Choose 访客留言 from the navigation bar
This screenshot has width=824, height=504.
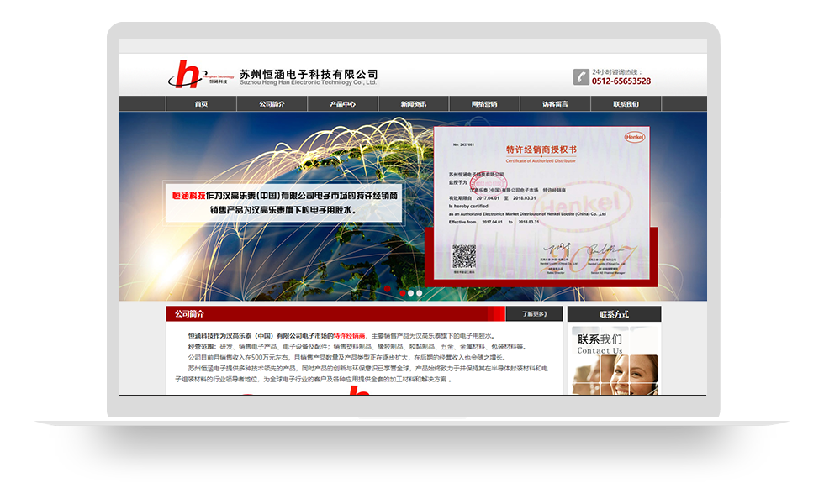(x=556, y=104)
